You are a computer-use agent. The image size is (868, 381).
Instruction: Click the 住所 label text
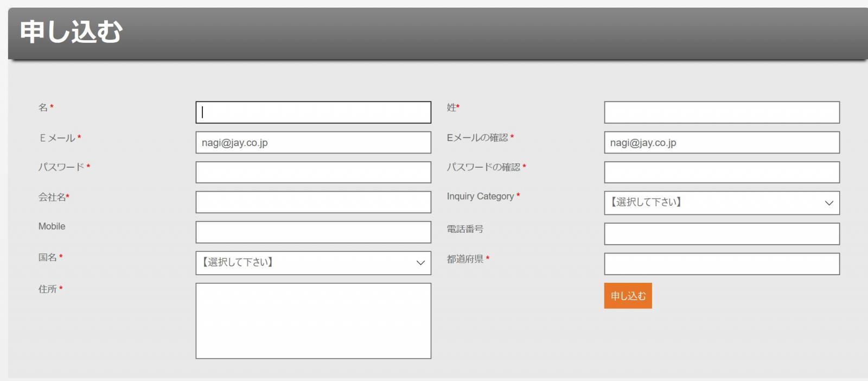pos(48,289)
